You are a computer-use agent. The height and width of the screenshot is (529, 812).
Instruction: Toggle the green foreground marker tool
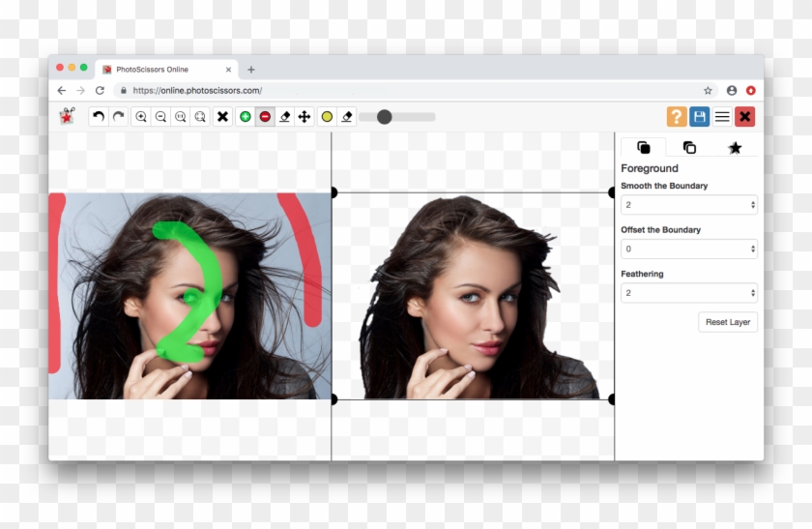click(246, 117)
